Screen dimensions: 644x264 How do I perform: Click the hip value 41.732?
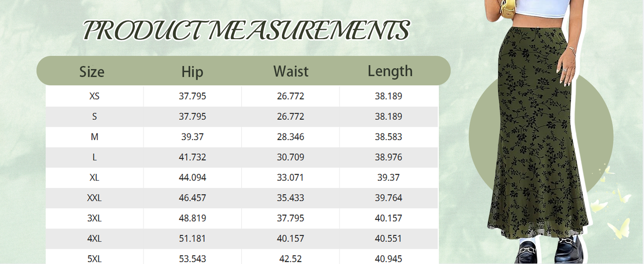(192, 157)
